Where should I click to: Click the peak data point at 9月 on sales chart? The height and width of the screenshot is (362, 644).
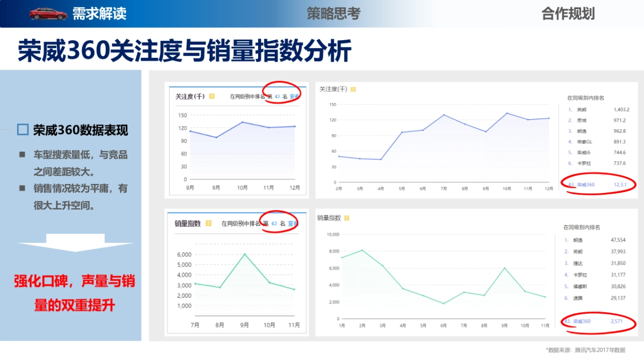click(x=503, y=268)
